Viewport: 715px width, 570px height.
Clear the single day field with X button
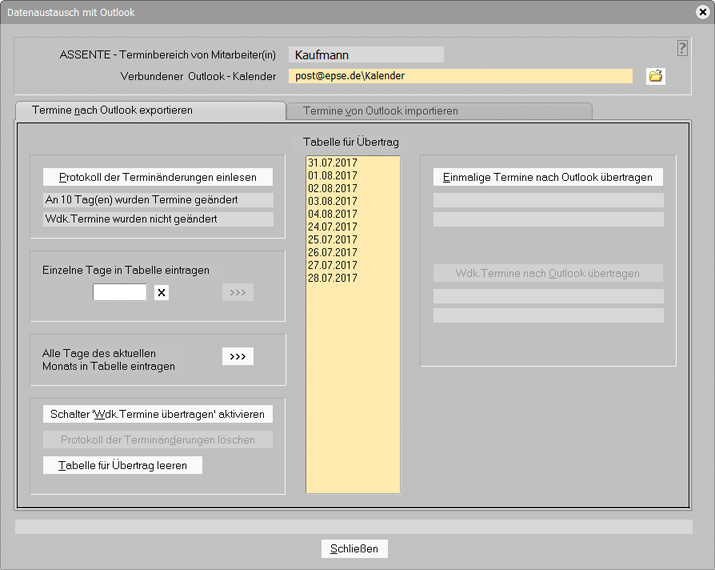(x=161, y=292)
